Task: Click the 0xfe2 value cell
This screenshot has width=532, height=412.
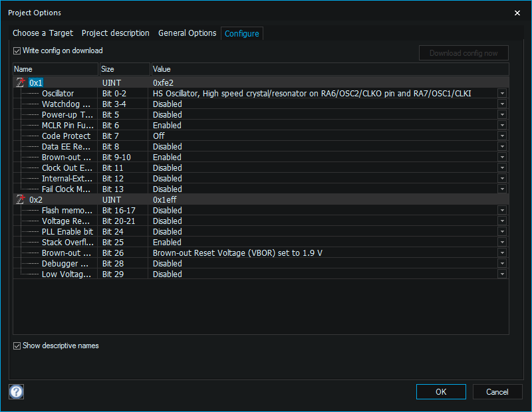Action: (163, 83)
